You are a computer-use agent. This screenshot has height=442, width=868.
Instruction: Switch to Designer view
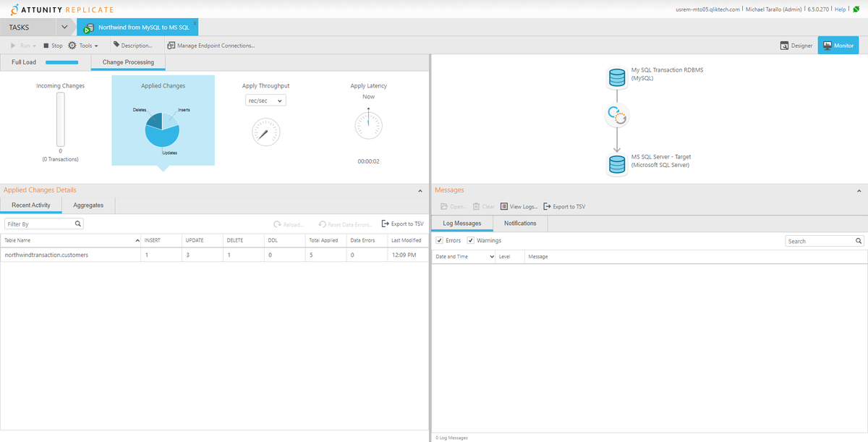coord(796,46)
